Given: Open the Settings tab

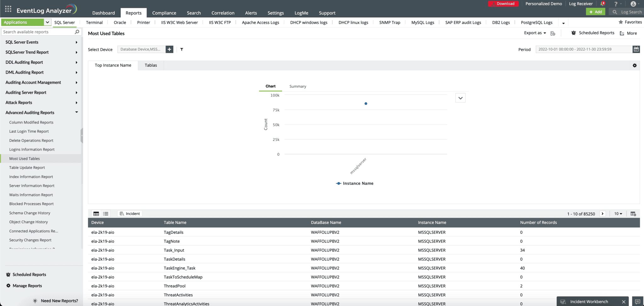Looking at the screenshot, I should click(x=276, y=13).
